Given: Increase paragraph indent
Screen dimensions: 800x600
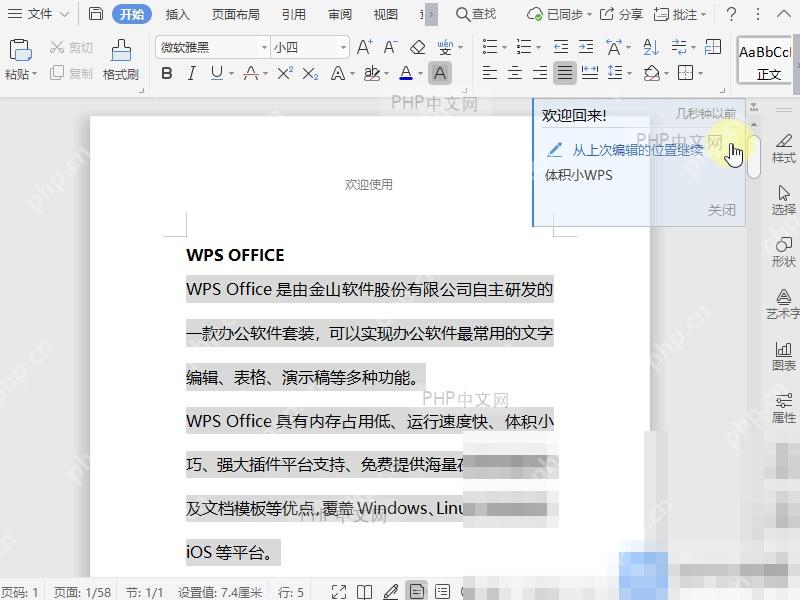Looking at the screenshot, I should (x=586, y=47).
